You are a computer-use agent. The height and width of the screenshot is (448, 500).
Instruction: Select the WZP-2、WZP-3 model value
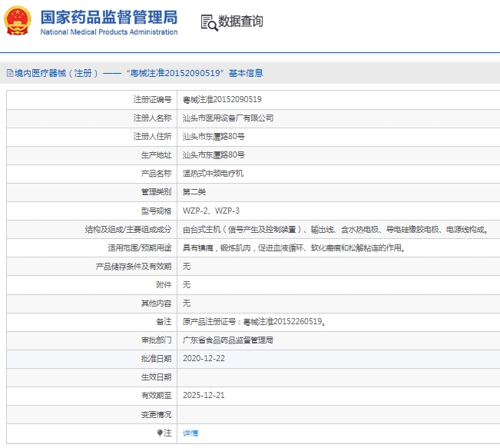pos(211,211)
